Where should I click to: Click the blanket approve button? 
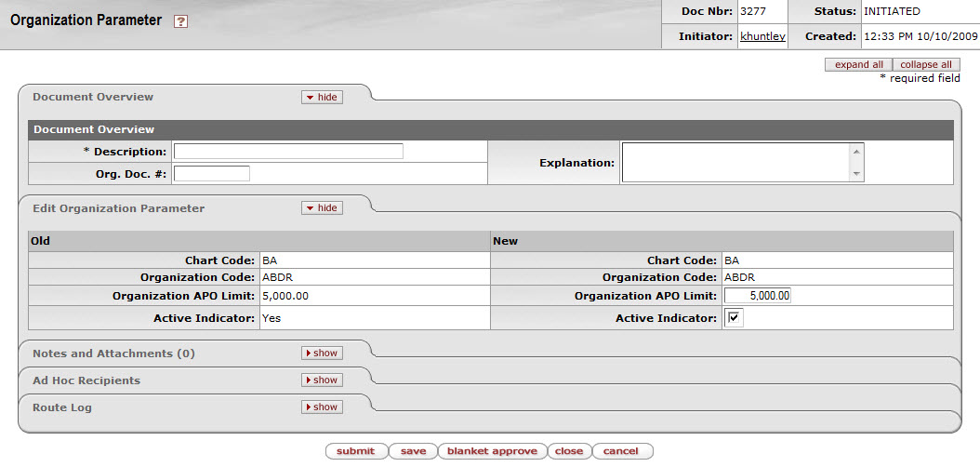tap(492, 451)
